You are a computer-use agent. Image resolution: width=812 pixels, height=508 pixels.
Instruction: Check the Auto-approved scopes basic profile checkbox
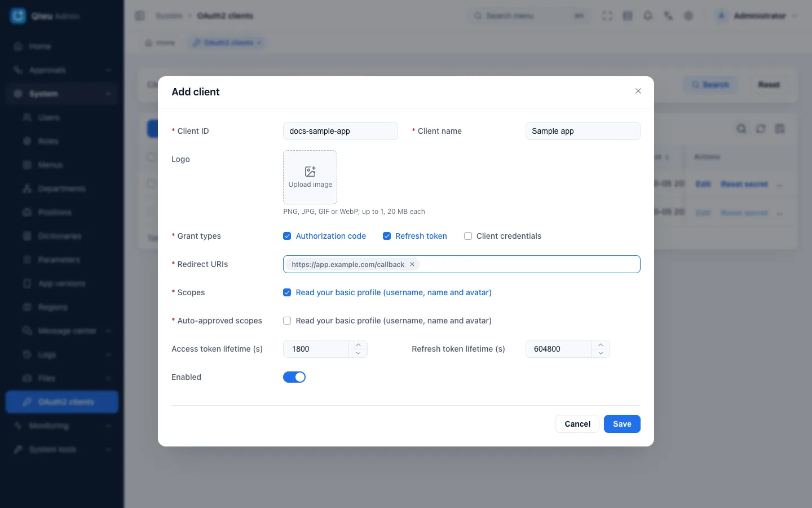pyautogui.click(x=287, y=321)
